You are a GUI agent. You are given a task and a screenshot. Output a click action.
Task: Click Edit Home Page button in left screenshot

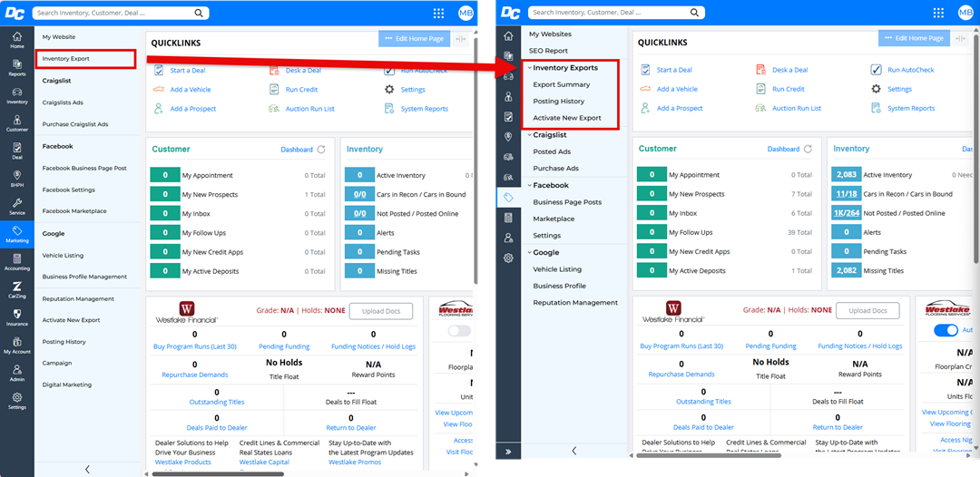415,39
